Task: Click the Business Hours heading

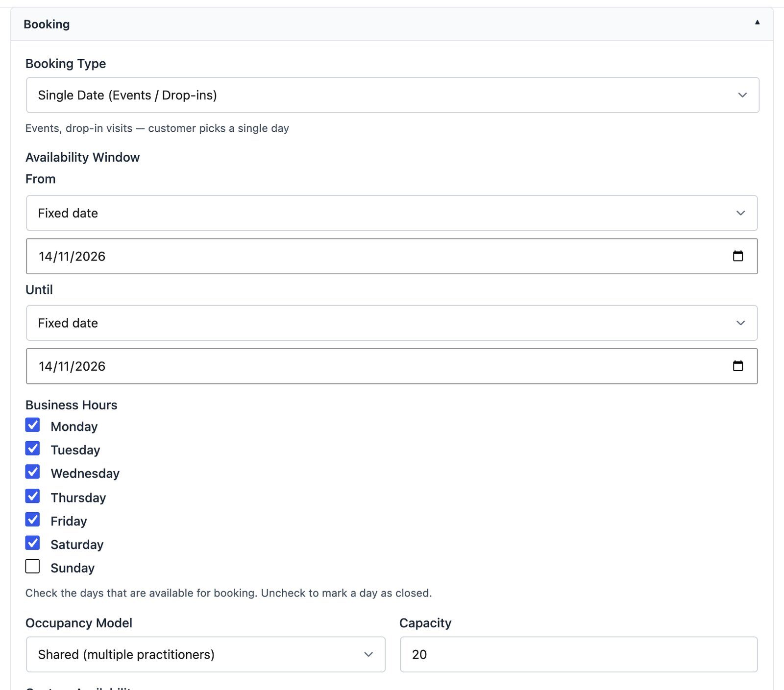Action: (72, 405)
